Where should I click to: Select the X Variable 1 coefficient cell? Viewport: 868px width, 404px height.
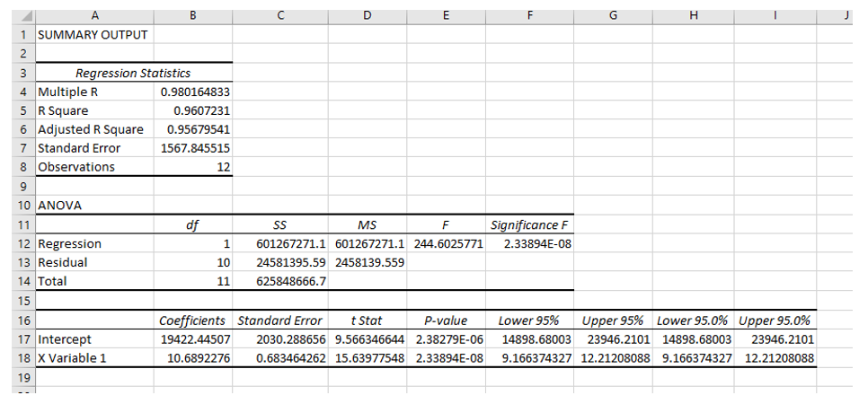point(194,358)
